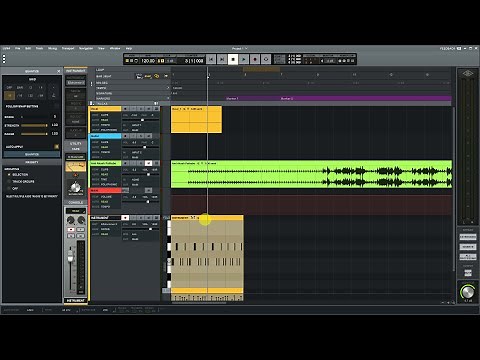480x360 pixels.
Task: Open the Edit menu
Action: [x=28, y=48]
